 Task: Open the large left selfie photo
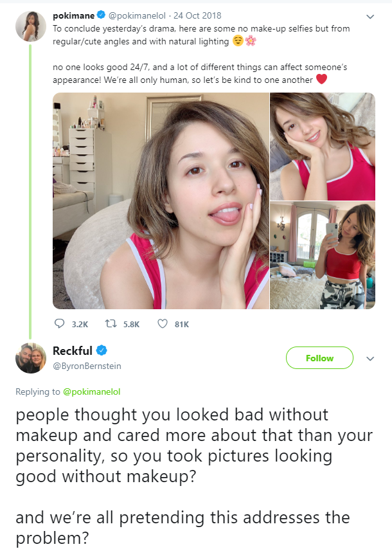pyautogui.click(x=160, y=201)
